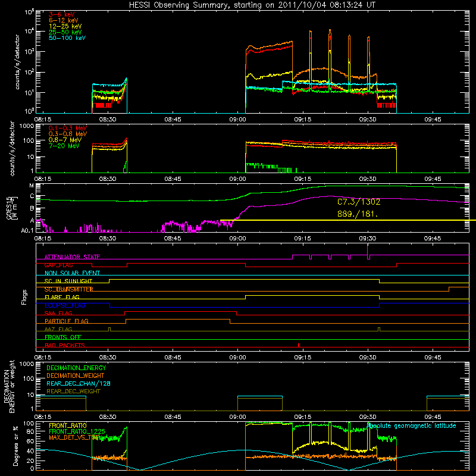Viewport: 476px width, 476px height.
Task: Click the DECIMATION_ENERGY legend entry
Action: tap(76, 368)
